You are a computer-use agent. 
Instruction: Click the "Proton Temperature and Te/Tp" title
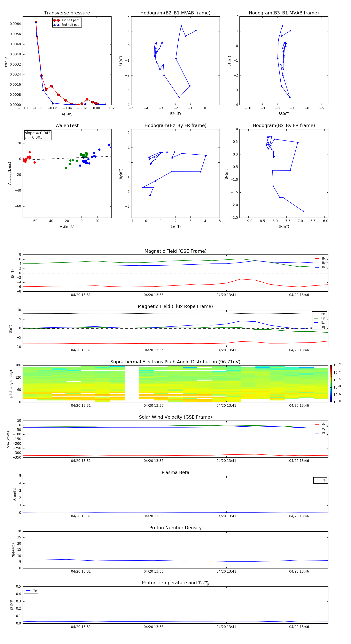point(175,583)
